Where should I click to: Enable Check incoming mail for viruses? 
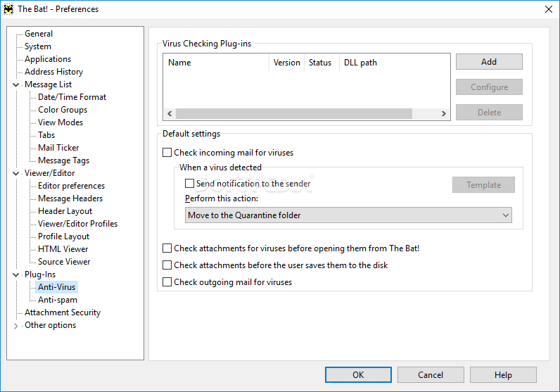167,153
